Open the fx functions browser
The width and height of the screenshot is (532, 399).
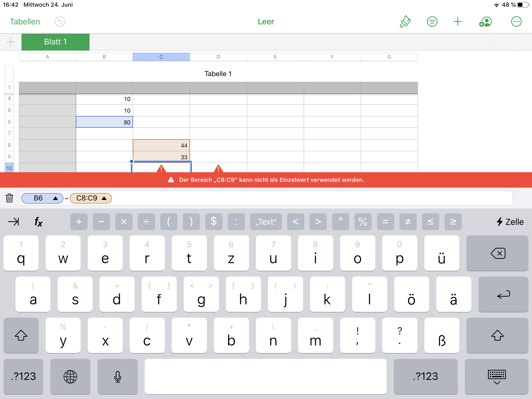click(x=39, y=222)
